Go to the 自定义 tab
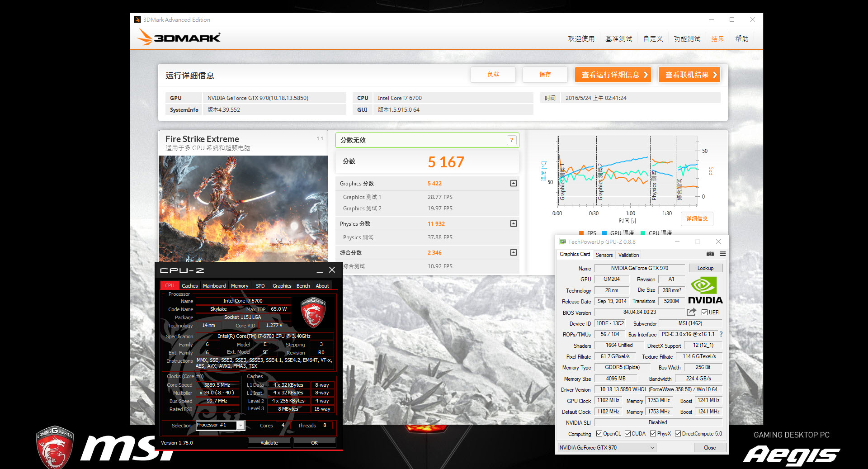 pyautogui.click(x=653, y=39)
